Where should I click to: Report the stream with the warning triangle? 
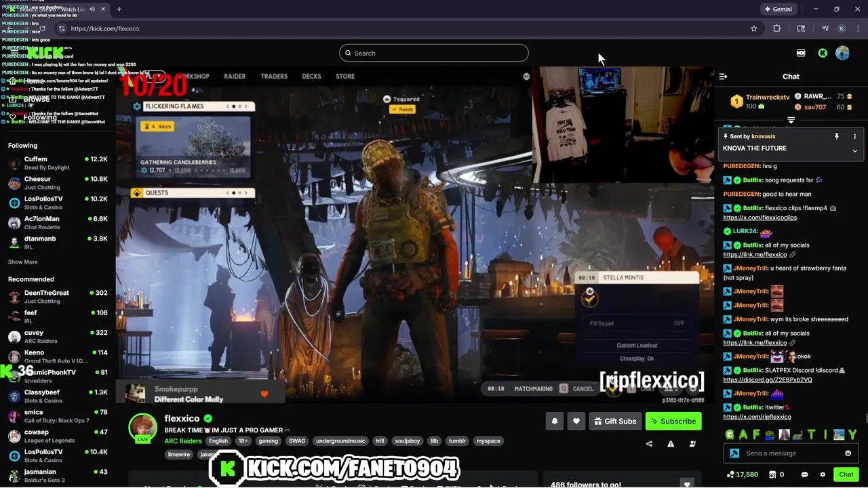[671, 444]
